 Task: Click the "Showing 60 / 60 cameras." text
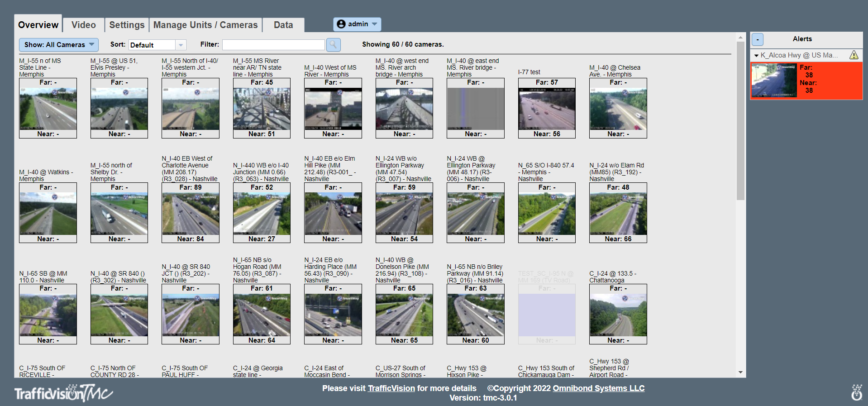[403, 44]
